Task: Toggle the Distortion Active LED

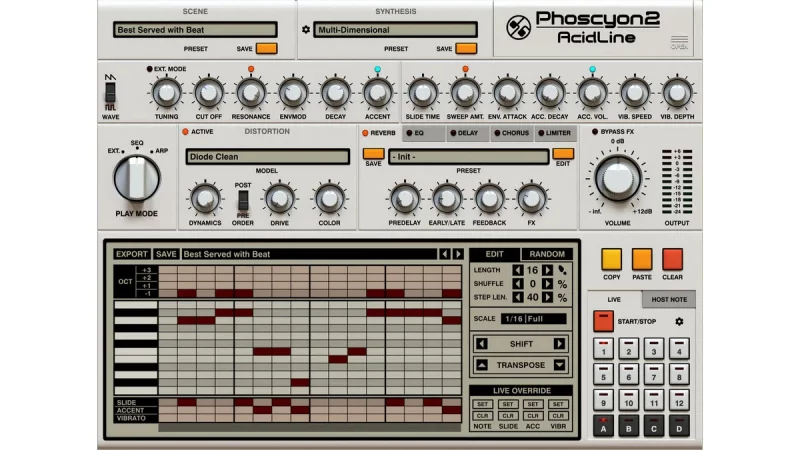Action: (x=184, y=132)
